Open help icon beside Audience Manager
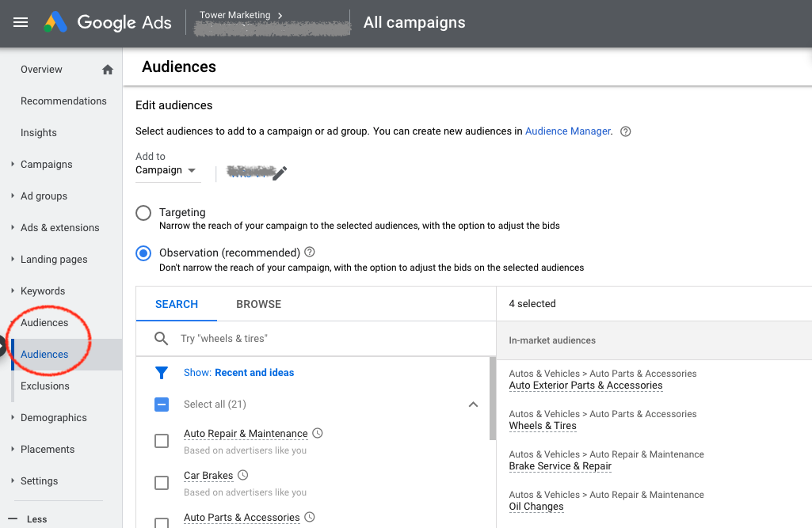This screenshot has width=812, height=528. coord(625,131)
